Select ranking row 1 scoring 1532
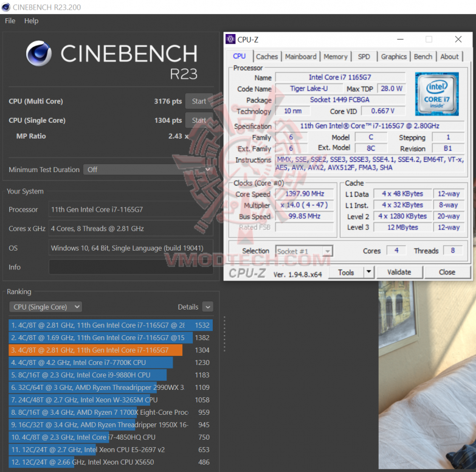The image size is (476, 472). 111,325
